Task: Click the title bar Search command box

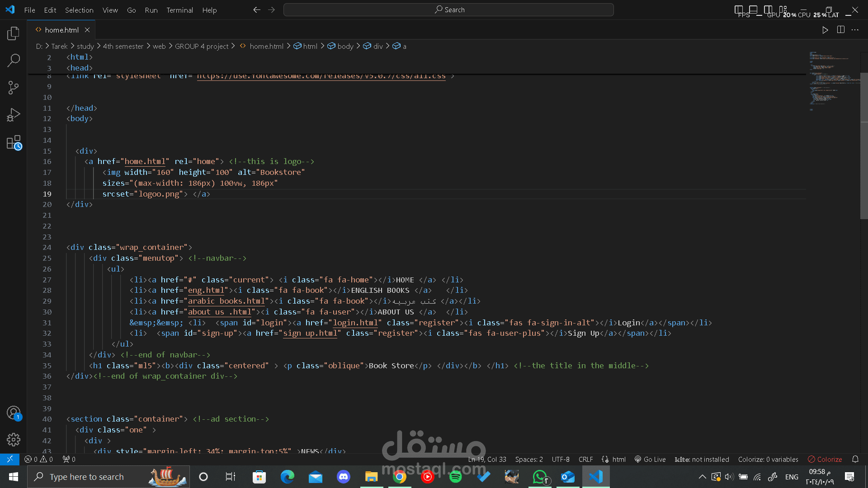Action: click(x=448, y=9)
